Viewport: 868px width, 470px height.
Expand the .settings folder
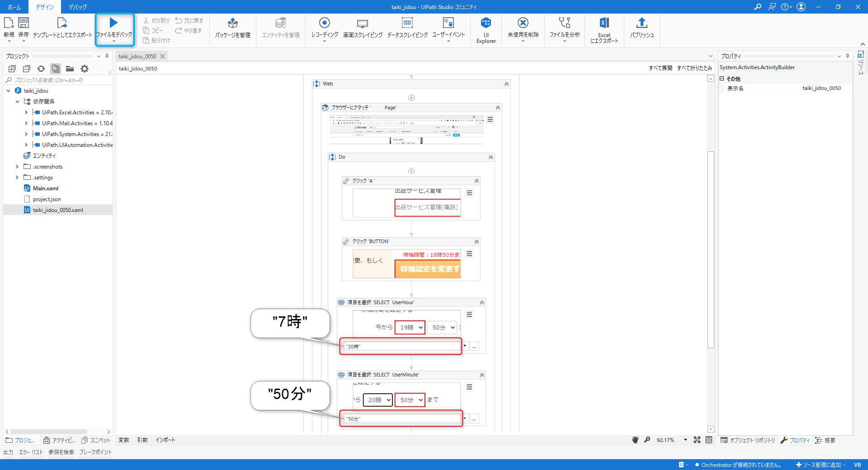(17, 178)
